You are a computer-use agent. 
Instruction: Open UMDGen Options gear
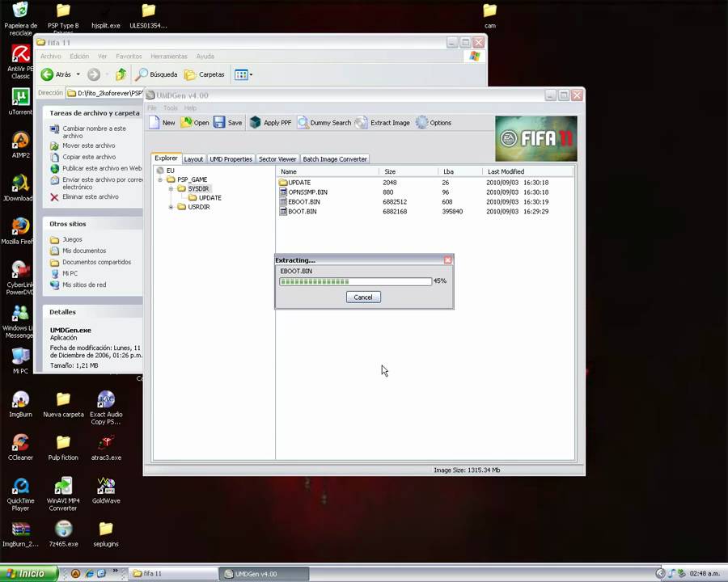point(434,123)
